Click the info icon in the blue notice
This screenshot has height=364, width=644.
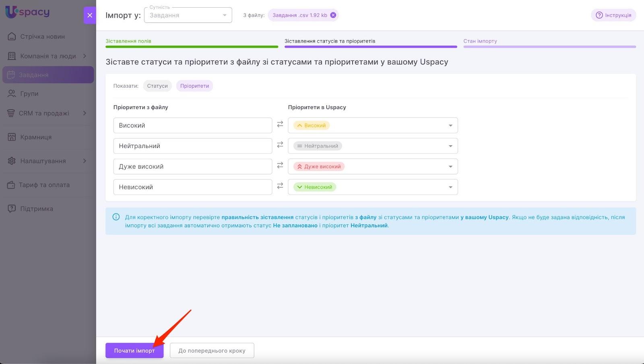click(x=116, y=217)
